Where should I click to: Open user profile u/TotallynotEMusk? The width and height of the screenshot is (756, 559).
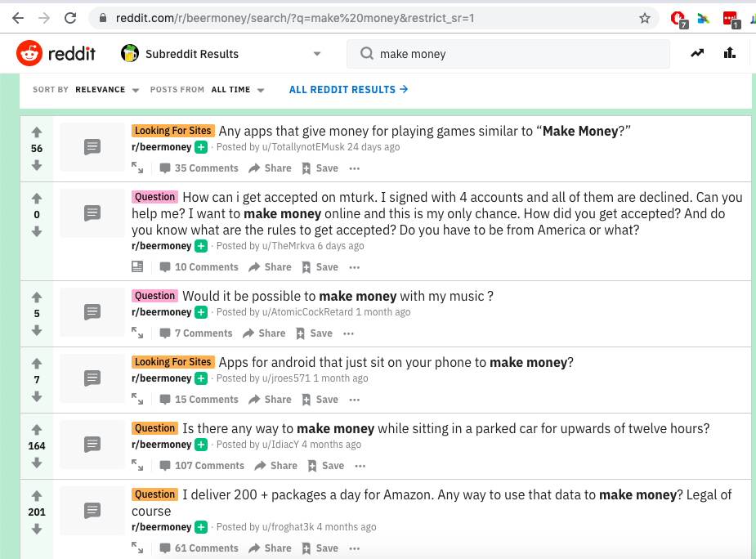303,147
